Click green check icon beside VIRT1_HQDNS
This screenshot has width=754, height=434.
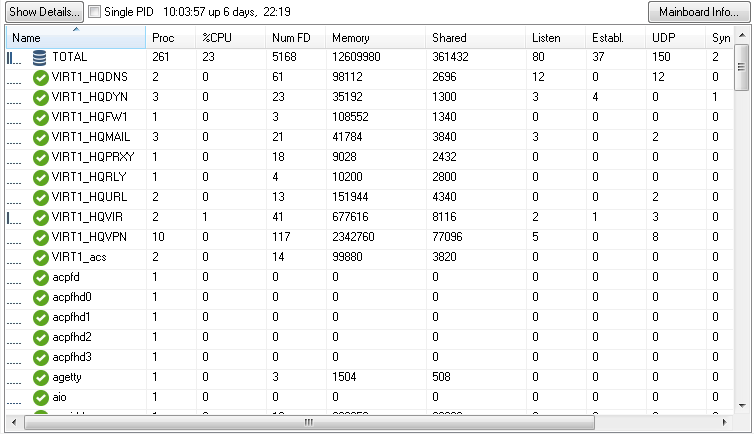(41, 77)
